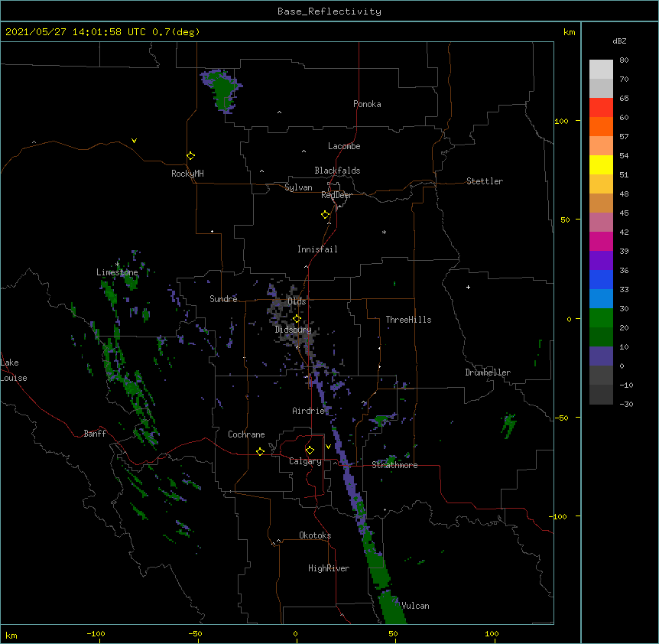659x644 pixels.
Task: Click the red 65 dBZ color swatch
Action: pos(601,108)
